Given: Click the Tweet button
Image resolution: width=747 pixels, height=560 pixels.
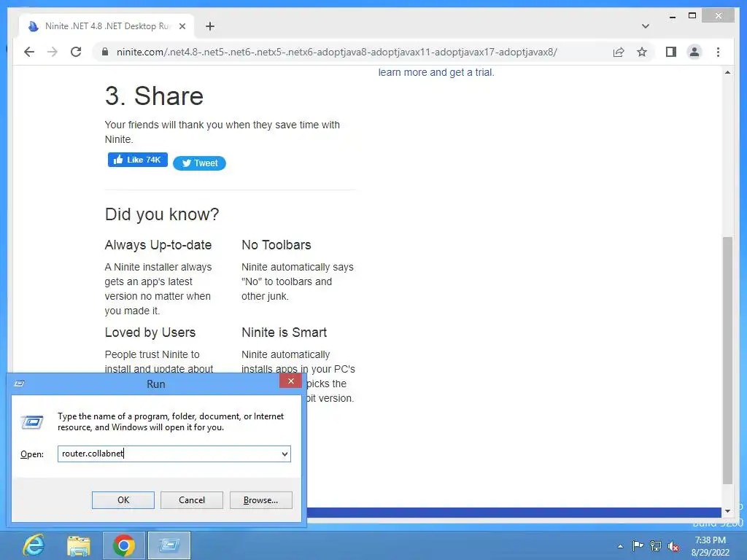Looking at the screenshot, I should (199, 163).
